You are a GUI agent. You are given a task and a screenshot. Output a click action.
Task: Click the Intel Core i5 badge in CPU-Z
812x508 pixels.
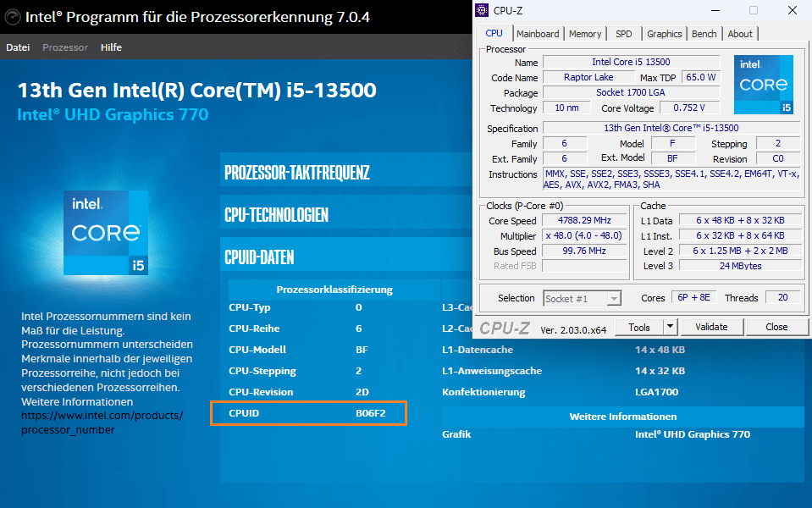click(x=764, y=85)
